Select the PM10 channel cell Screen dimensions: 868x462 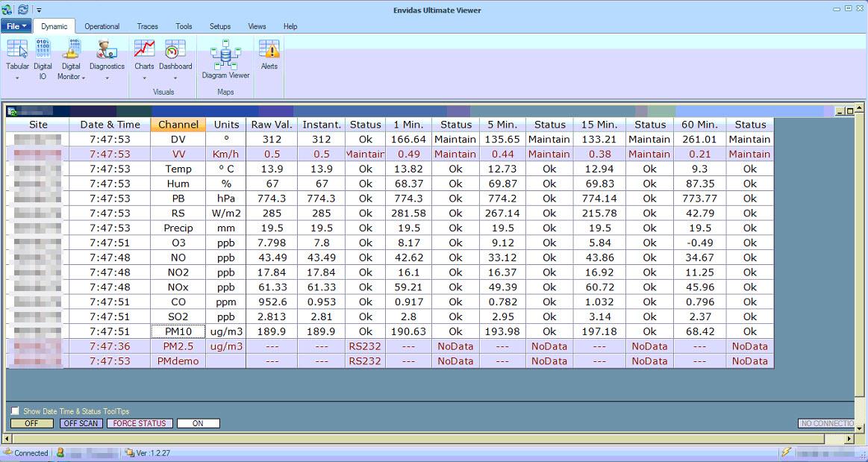[x=178, y=331]
